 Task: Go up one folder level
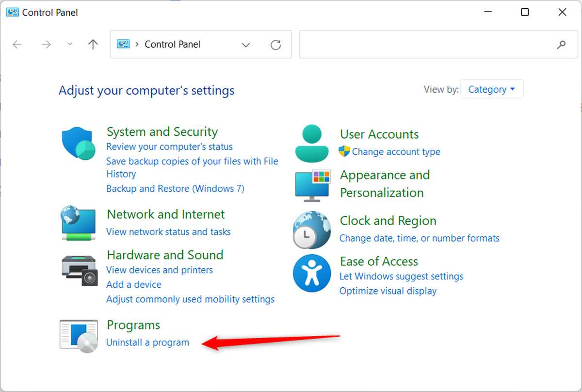tap(93, 45)
